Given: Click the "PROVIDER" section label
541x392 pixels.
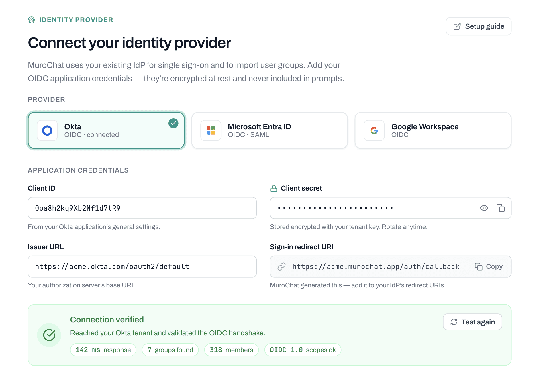Looking at the screenshot, I should click(x=46, y=99).
